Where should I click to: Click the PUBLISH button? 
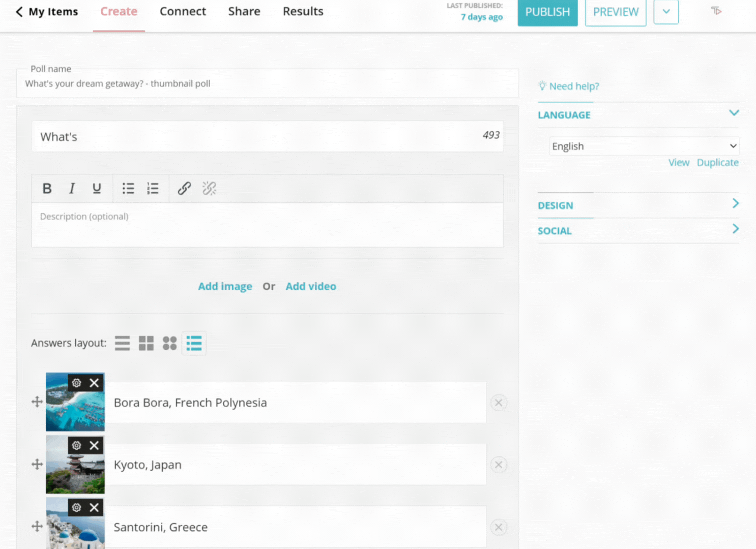[x=547, y=13]
